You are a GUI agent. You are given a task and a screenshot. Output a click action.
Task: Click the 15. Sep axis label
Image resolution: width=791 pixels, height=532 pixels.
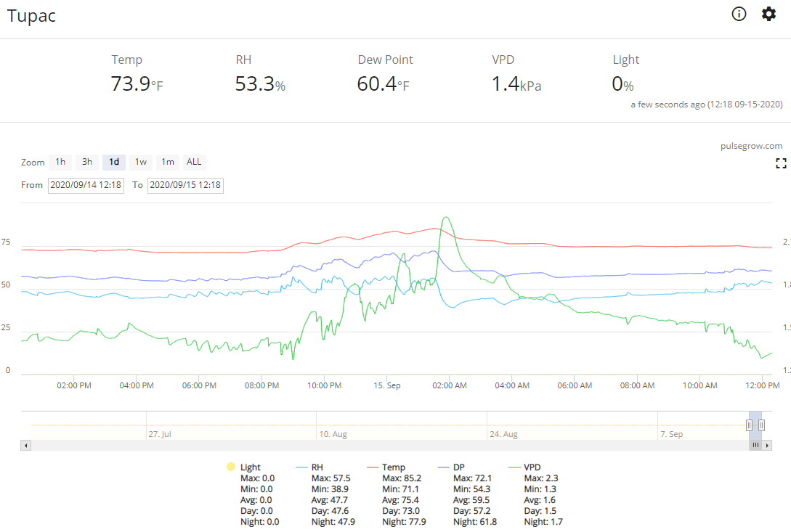tap(387, 385)
